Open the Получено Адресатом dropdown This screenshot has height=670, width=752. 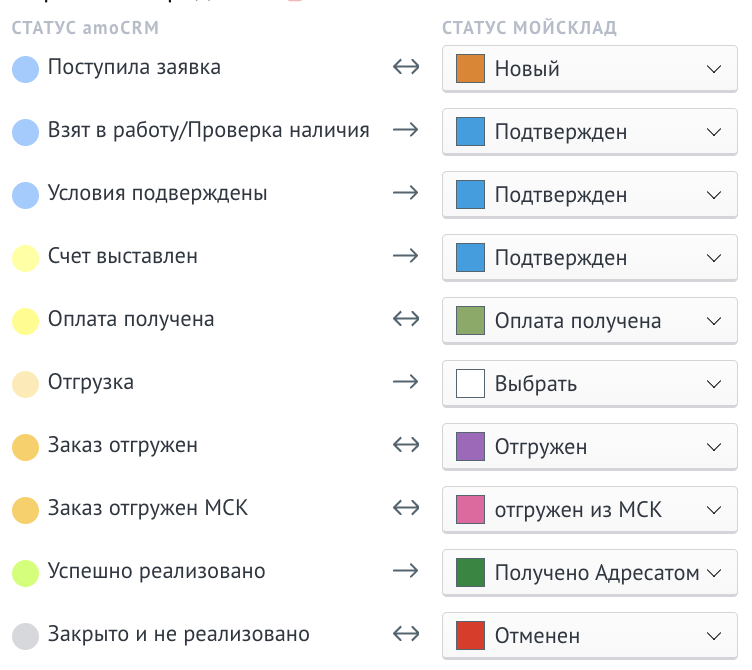pos(589,573)
